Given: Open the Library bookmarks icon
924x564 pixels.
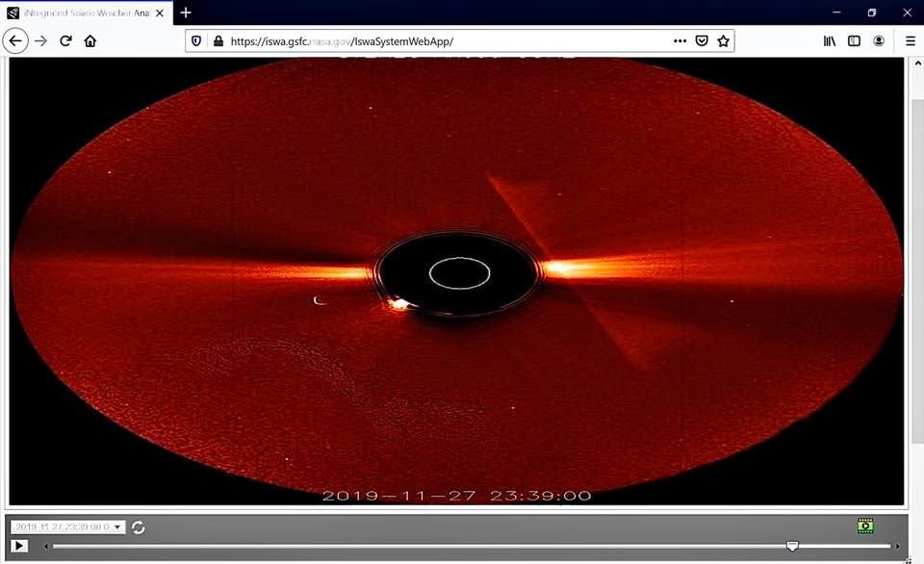Looking at the screenshot, I should 830,41.
